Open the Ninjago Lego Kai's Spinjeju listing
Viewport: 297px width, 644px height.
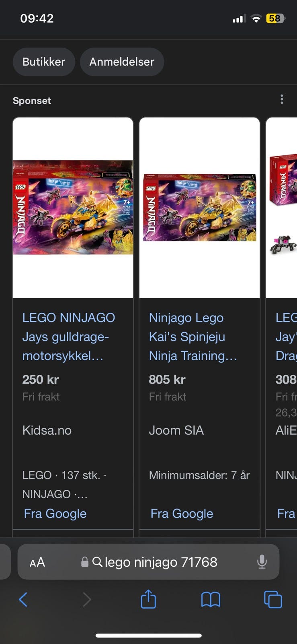coord(193,336)
